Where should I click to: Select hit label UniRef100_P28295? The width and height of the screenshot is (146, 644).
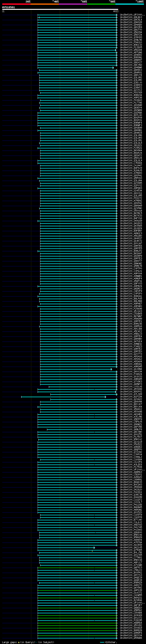click(131, 620)
